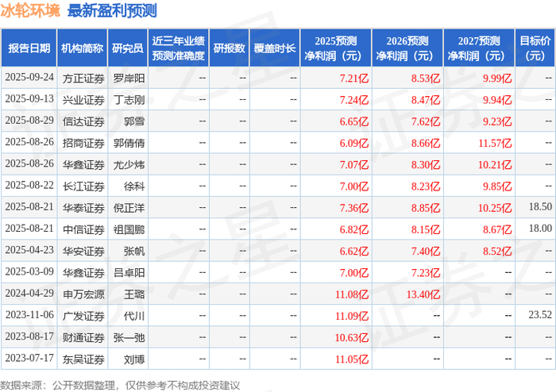
Task: Click the 报告日期 column header
Action: pos(29,48)
